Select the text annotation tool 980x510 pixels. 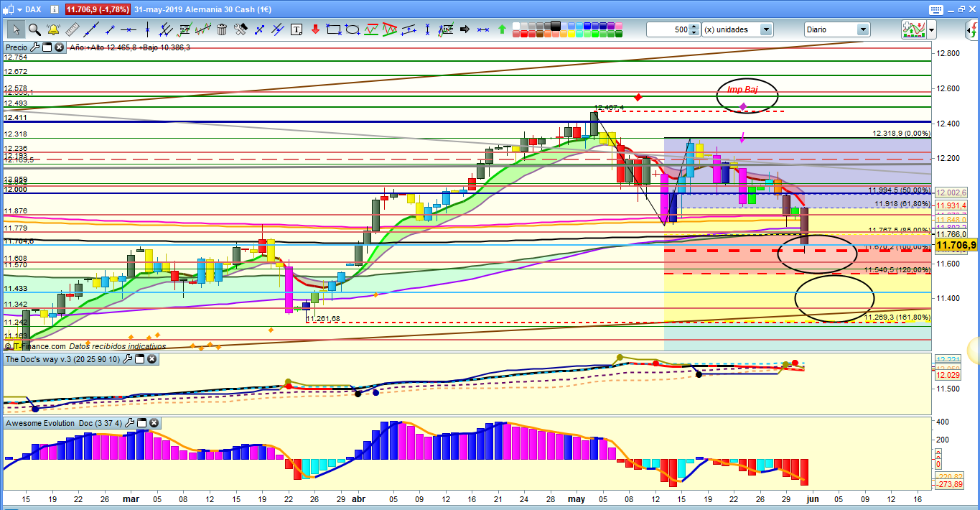coord(297,29)
